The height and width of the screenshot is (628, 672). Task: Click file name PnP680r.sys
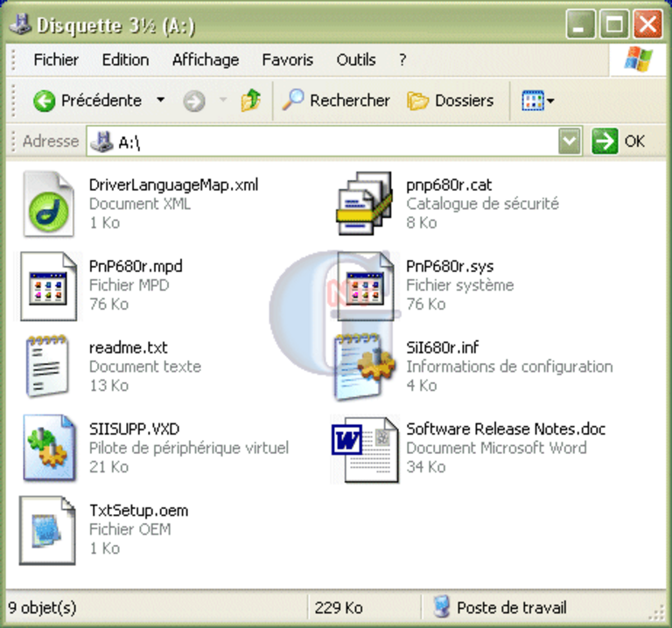tap(450, 267)
